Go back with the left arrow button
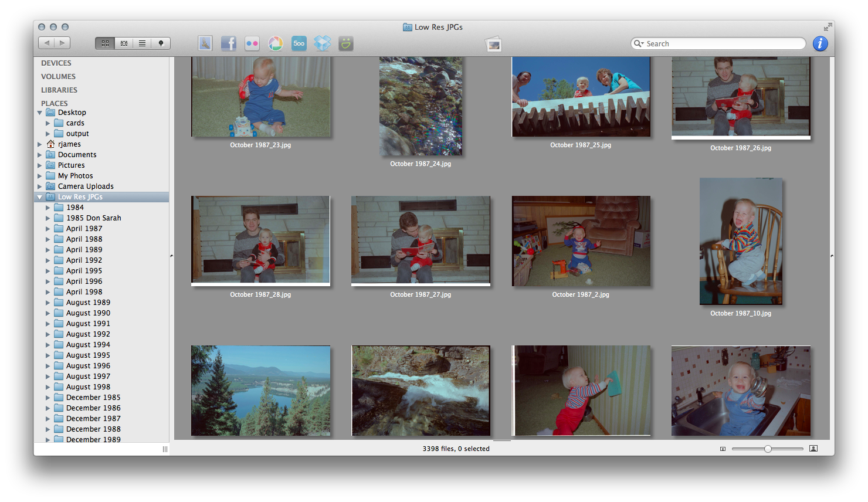The width and height of the screenshot is (868, 502). (x=46, y=43)
